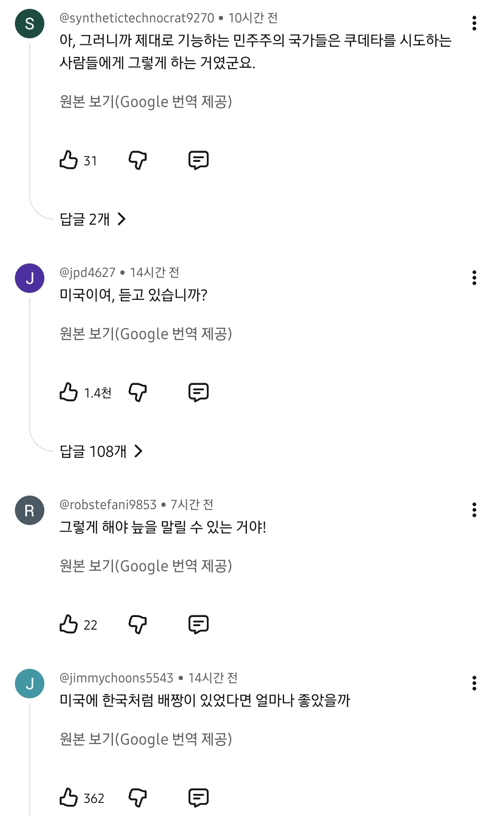Open three-dot menu on @jimmychoons5543 comment
This screenshot has height=816, width=504.
click(474, 683)
